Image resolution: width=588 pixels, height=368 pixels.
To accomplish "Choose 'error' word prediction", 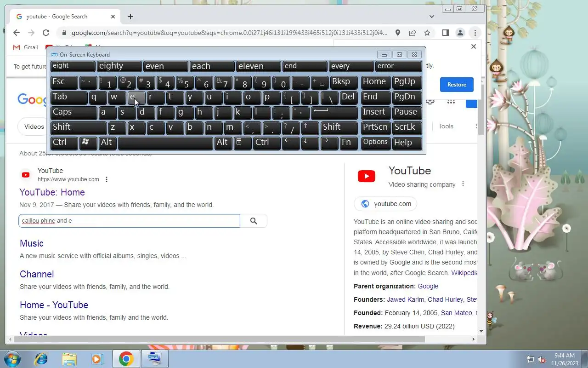I will [x=398, y=66].
